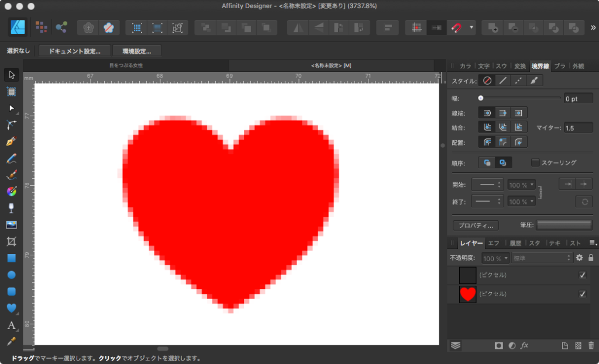Viewport: 599px width, 364px height.
Task: Click the ドキュメント設定... button
Action: coord(74,51)
